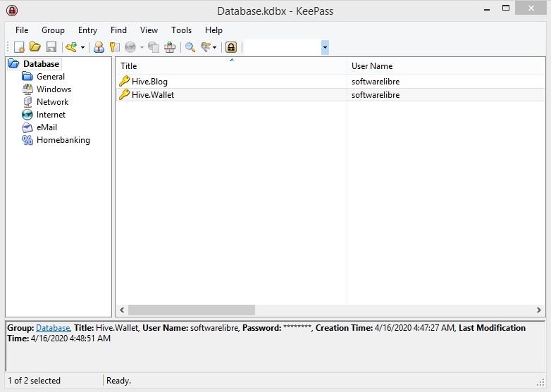This screenshot has width=551, height=392.
Task: Open the Group menu
Action: coord(53,30)
